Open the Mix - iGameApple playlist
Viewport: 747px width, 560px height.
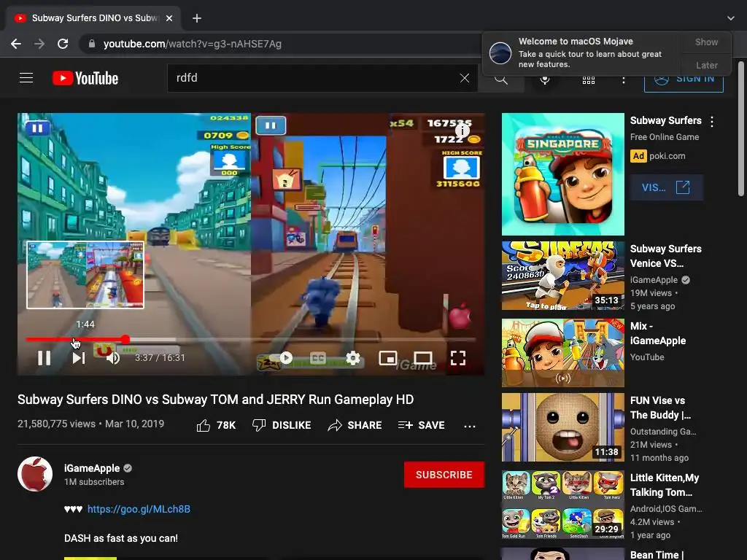click(562, 353)
